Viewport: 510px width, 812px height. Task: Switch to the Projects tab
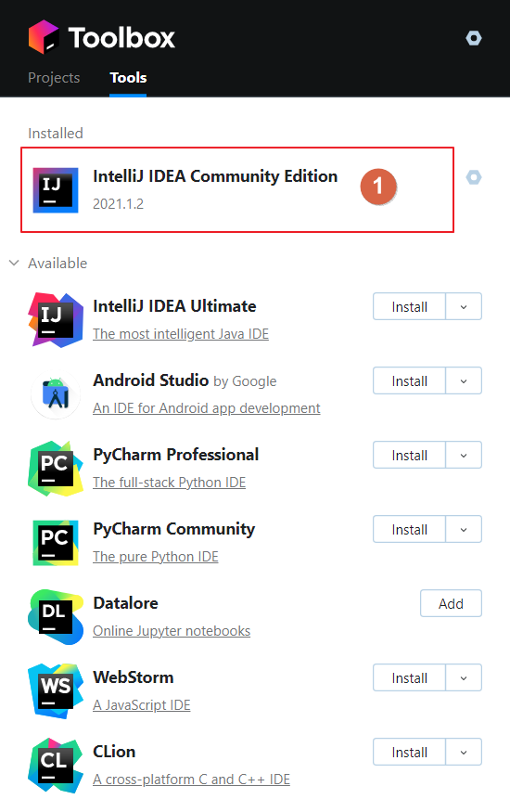[54, 78]
